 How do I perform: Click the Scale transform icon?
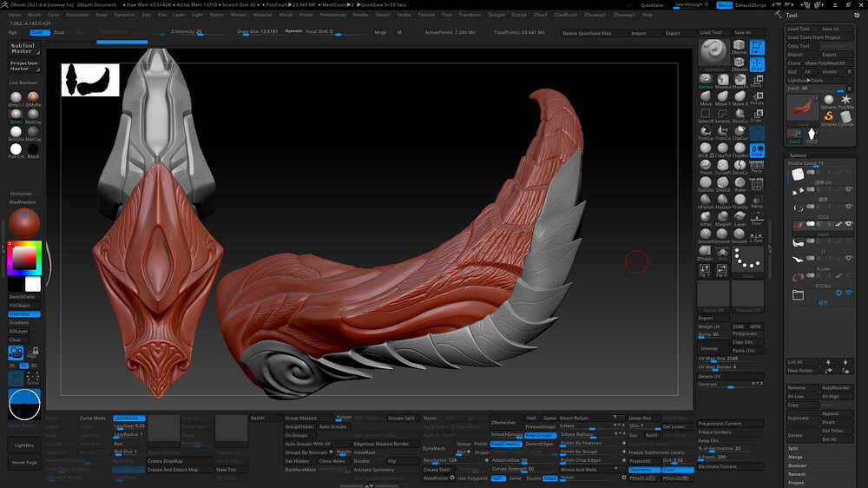click(757, 115)
